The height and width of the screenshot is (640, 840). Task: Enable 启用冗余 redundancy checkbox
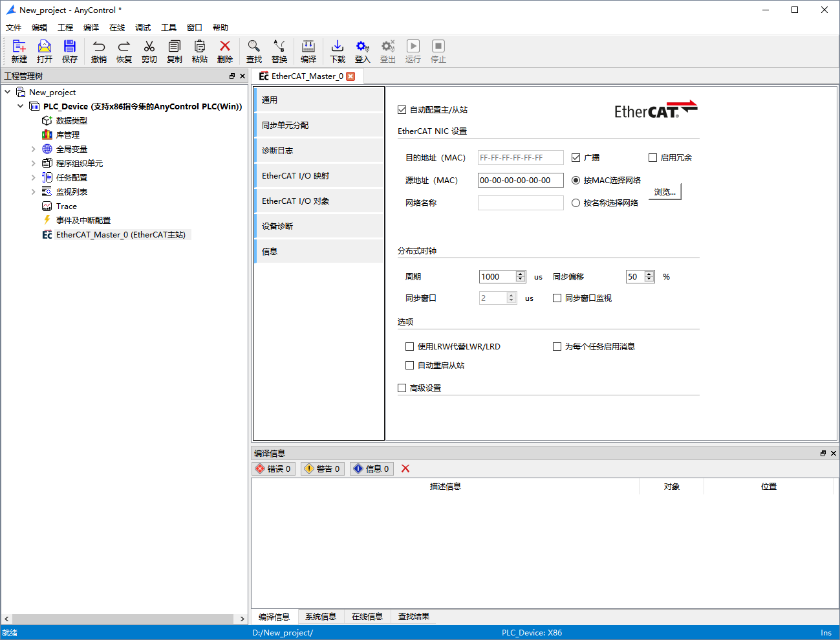[x=652, y=158]
